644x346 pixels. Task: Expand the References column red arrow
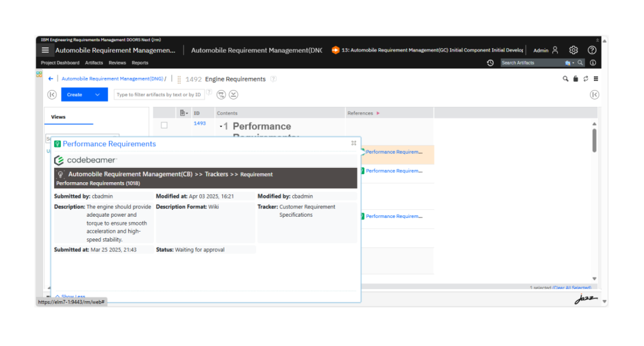click(378, 113)
